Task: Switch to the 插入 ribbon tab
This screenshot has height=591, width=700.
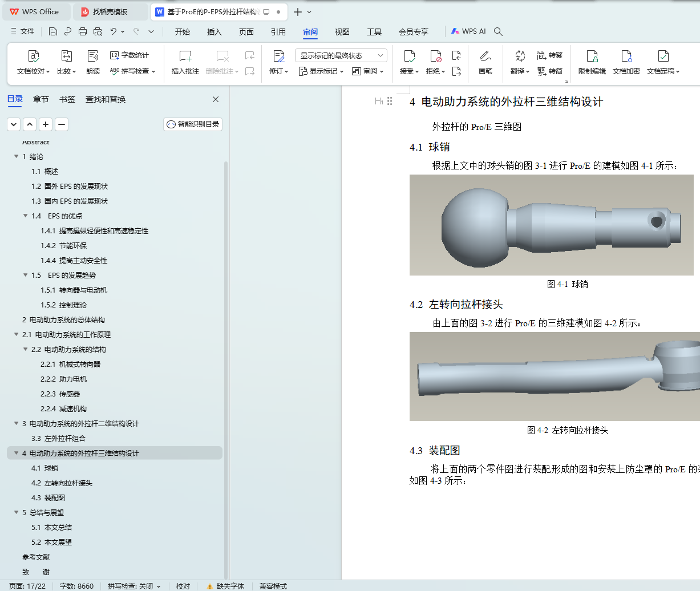Action: (x=215, y=32)
